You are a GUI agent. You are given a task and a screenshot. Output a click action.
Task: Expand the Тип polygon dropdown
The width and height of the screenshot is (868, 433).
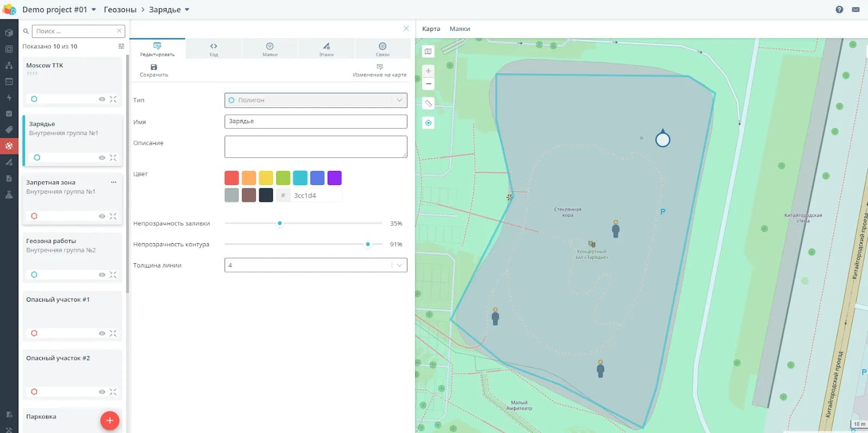click(399, 100)
